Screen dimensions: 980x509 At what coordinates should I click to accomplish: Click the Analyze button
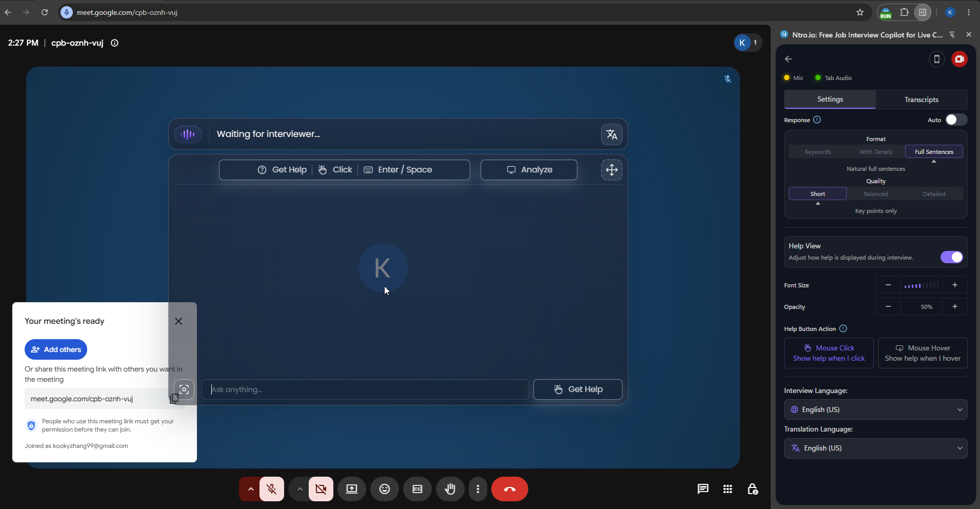pos(529,170)
